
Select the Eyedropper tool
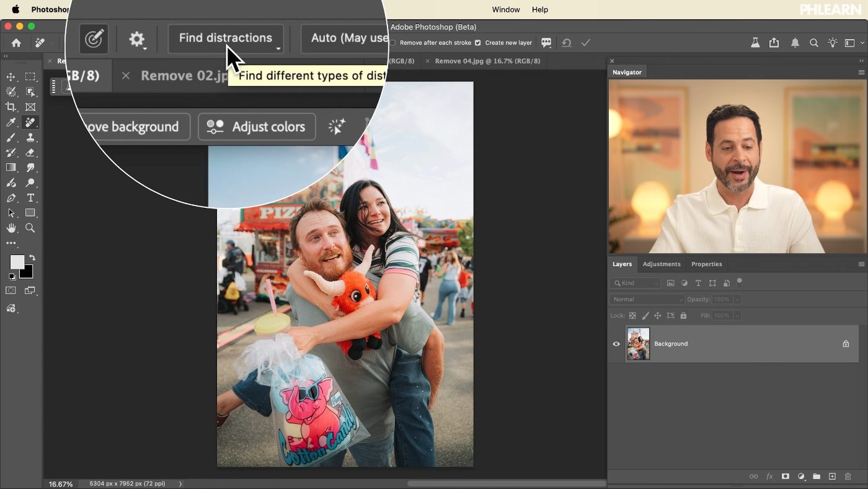[x=11, y=122]
